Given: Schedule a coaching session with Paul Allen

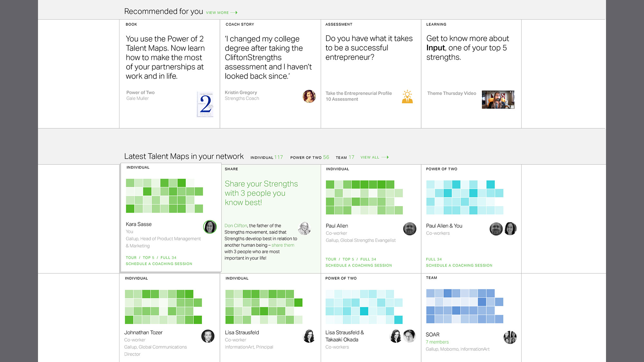Looking at the screenshot, I should click(359, 265).
